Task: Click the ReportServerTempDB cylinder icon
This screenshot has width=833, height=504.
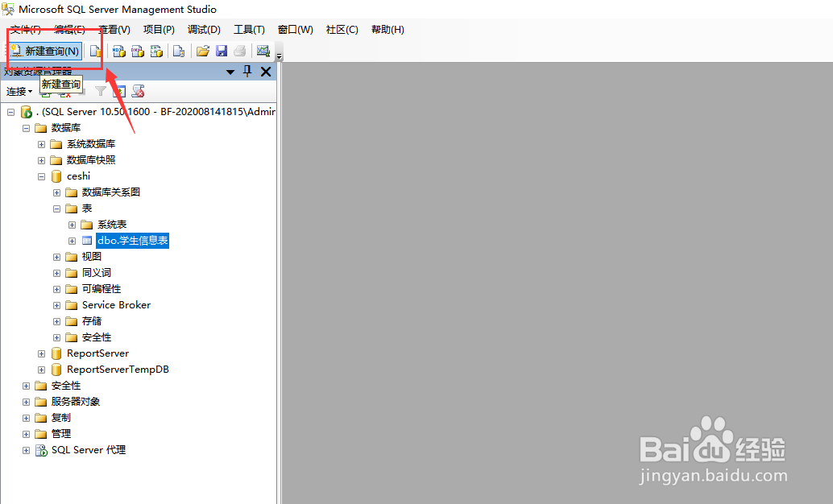Action: click(56, 370)
